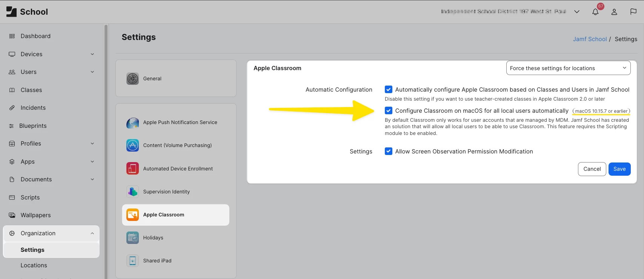The width and height of the screenshot is (644, 279).
Task: Click the Automated Device Enrollment icon
Action: 132,169
